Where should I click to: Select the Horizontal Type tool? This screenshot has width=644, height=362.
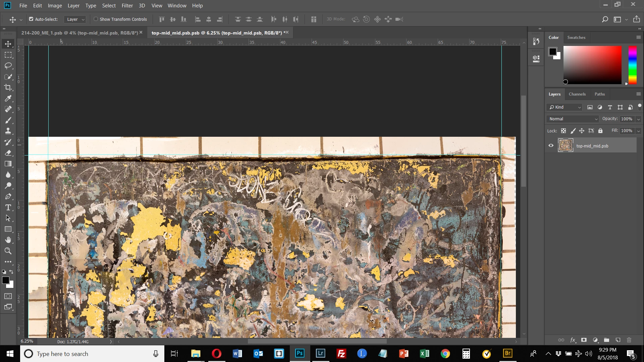pyautogui.click(x=8, y=207)
